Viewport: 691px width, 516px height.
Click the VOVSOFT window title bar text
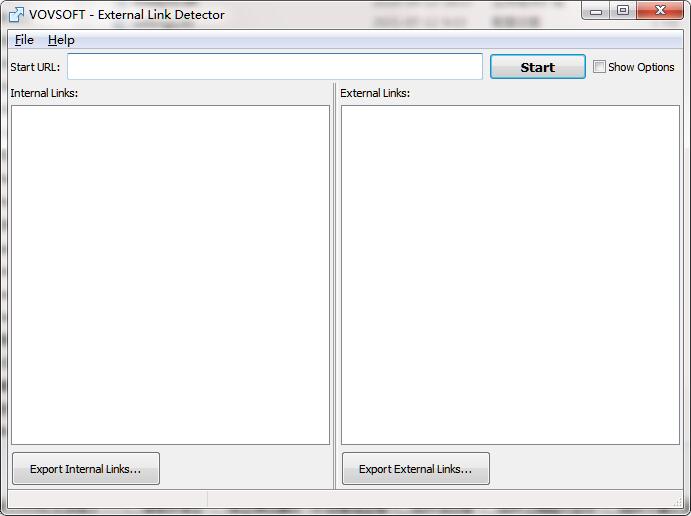point(127,15)
